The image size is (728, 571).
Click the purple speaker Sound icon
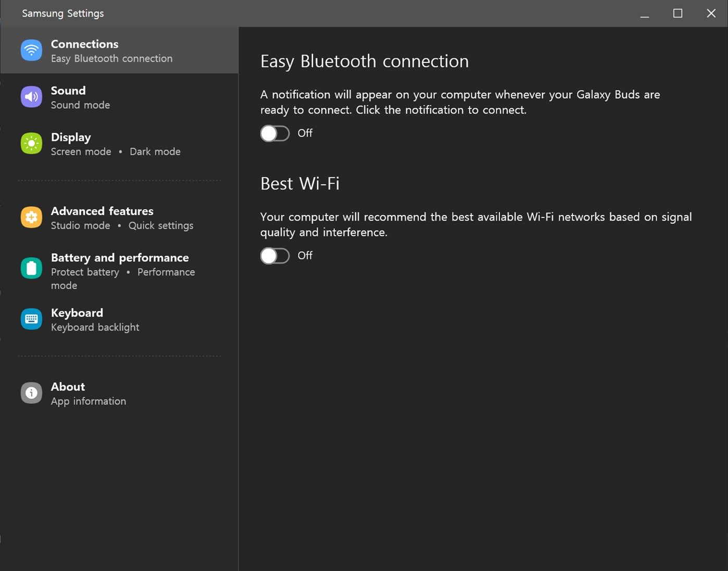coord(31,97)
